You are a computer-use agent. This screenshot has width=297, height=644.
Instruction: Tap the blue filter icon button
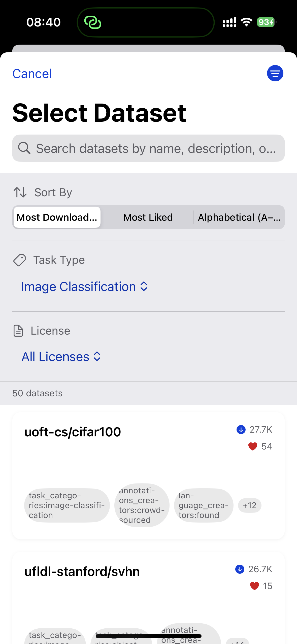coord(275,73)
